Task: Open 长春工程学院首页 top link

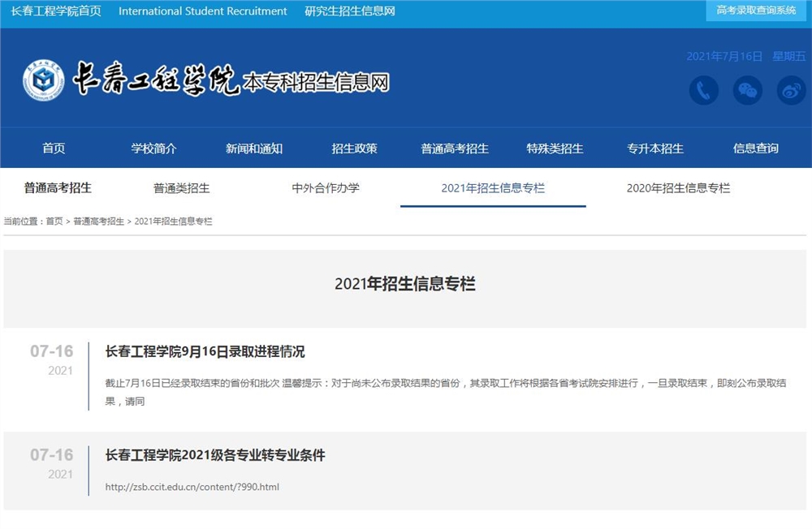Action: pyautogui.click(x=56, y=11)
